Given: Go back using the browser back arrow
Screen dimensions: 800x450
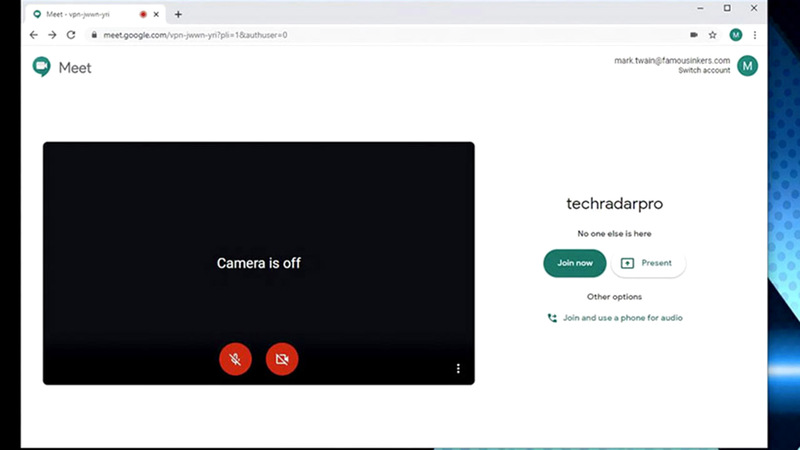Looking at the screenshot, I should click(x=34, y=35).
